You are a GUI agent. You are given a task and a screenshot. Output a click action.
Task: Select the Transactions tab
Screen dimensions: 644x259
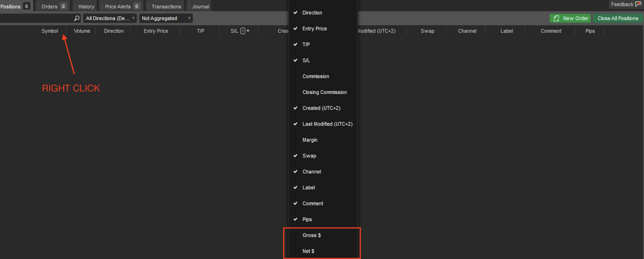click(166, 6)
